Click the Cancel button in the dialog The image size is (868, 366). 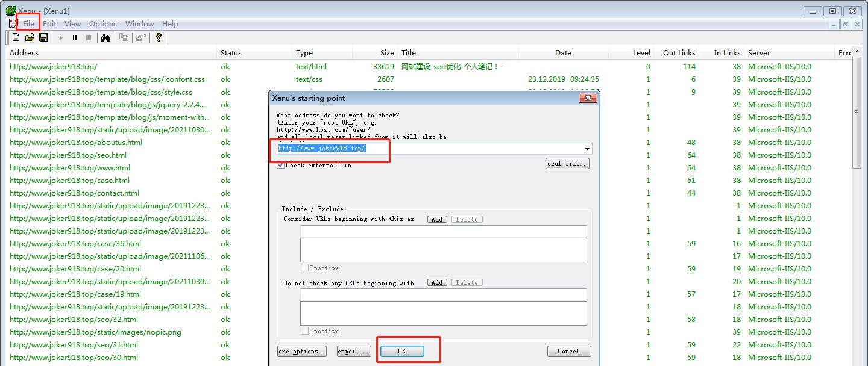click(568, 351)
